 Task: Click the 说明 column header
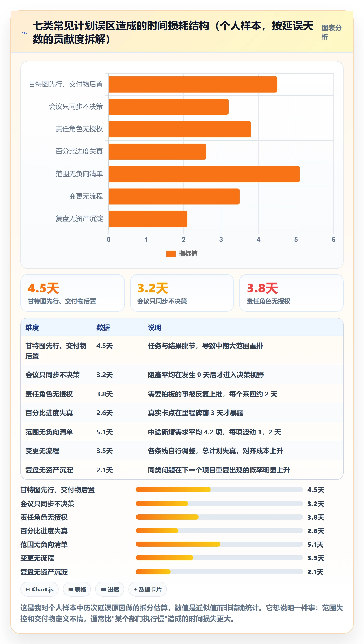[155, 327]
